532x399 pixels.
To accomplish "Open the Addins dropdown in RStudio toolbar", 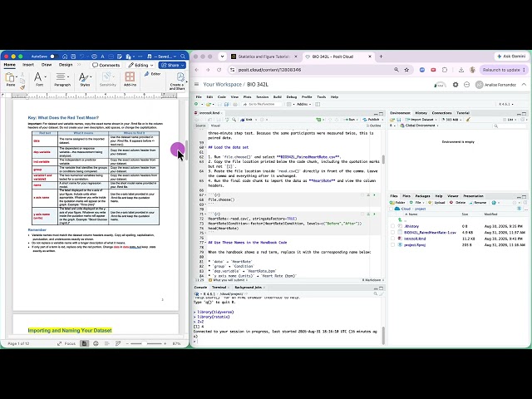I will (303, 104).
